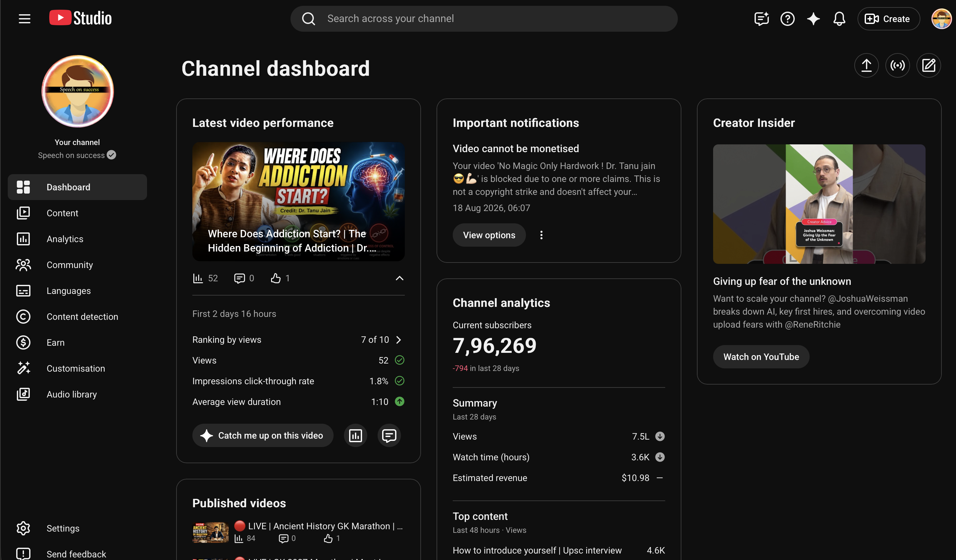Viewport: 956px width, 560px height.
Task: Click the subscriber count 7,96,269
Action: click(495, 346)
